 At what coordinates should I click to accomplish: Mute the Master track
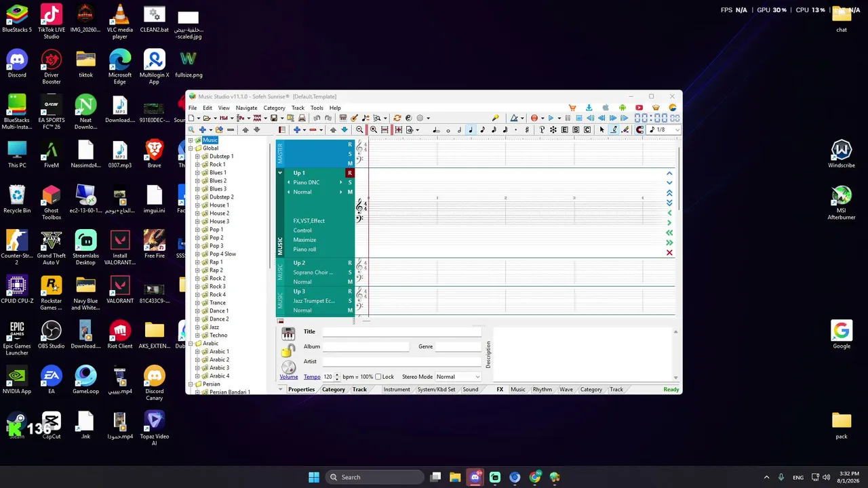click(x=350, y=163)
